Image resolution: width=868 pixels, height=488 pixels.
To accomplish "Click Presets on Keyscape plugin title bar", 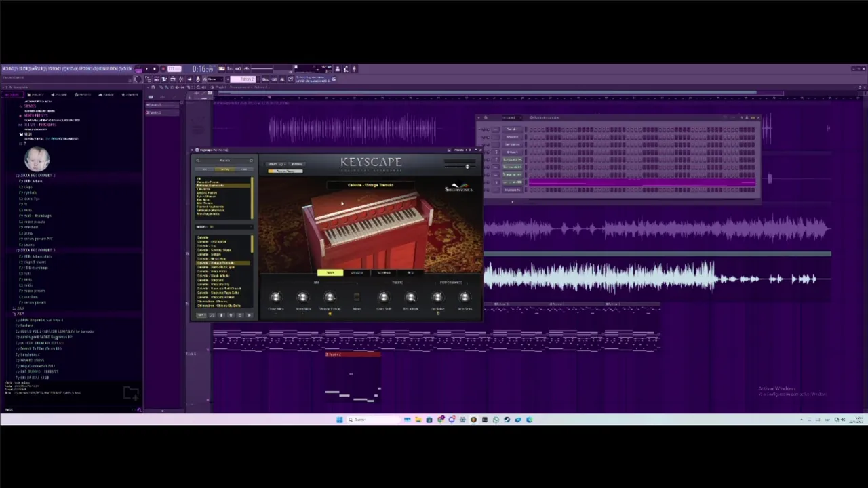I will pos(459,150).
